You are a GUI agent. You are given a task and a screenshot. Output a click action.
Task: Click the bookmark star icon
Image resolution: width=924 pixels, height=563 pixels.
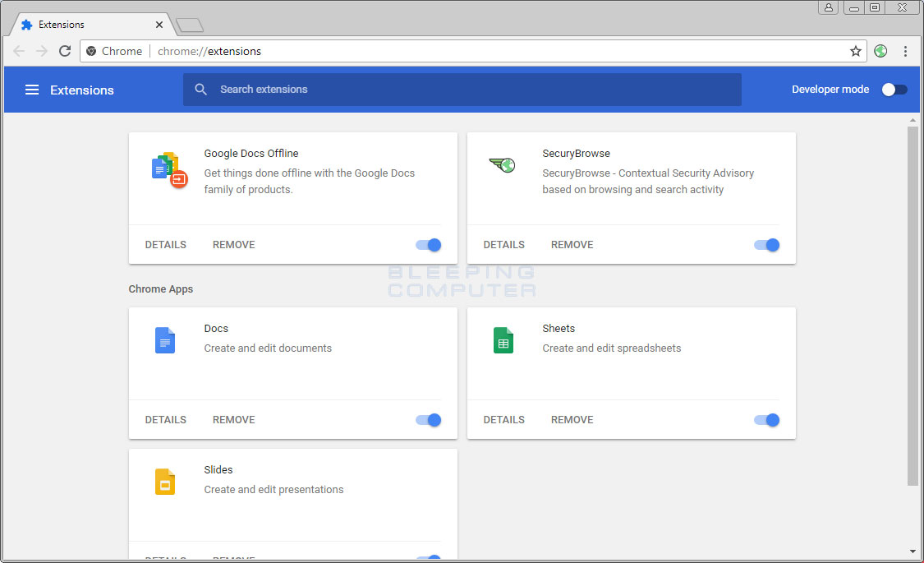click(856, 50)
